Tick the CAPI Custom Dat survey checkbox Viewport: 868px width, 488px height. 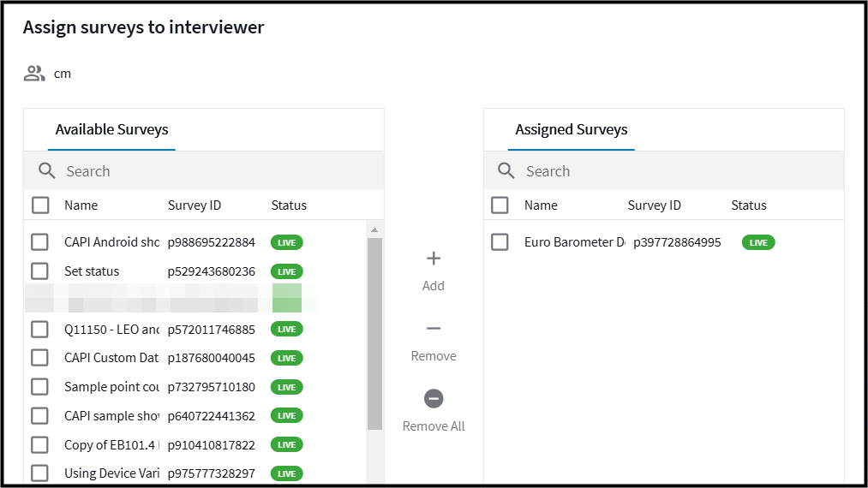(40, 358)
